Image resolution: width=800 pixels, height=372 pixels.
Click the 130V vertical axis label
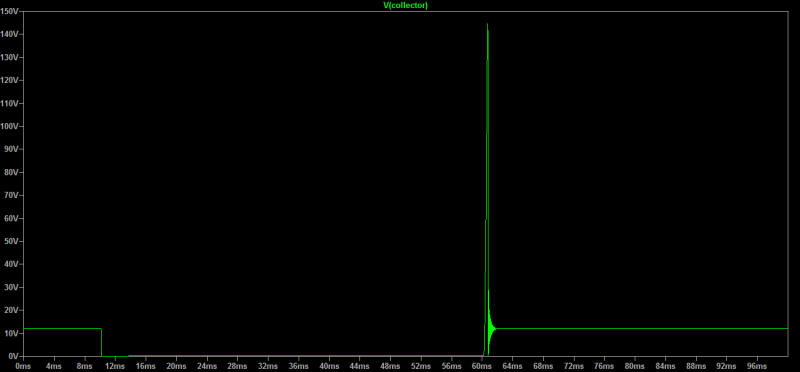(x=10, y=57)
